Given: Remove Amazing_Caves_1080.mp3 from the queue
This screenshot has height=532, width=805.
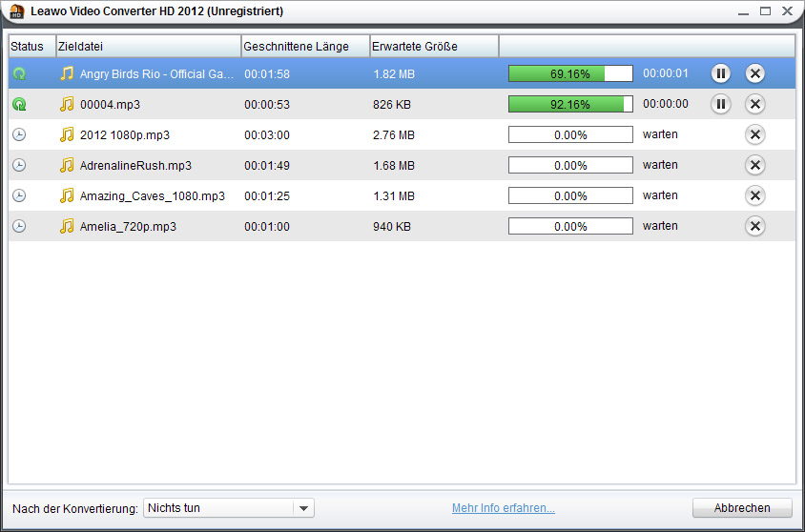Looking at the screenshot, I should [755, 195].
